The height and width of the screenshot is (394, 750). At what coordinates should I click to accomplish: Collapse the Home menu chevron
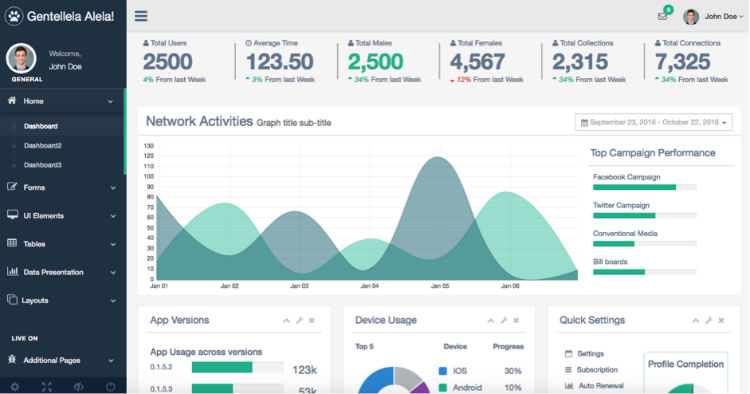[x=110, y=101]
